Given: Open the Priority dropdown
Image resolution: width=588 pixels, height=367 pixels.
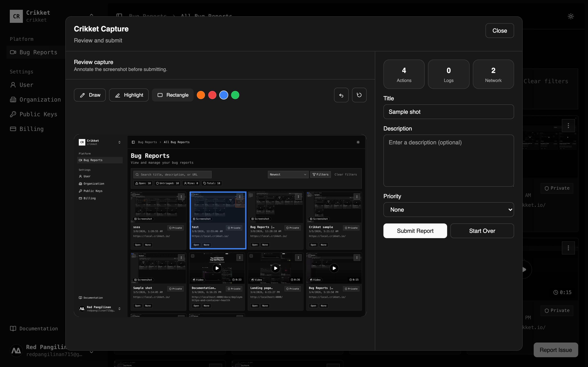Looking at the screenshot, I should point(448,209).
